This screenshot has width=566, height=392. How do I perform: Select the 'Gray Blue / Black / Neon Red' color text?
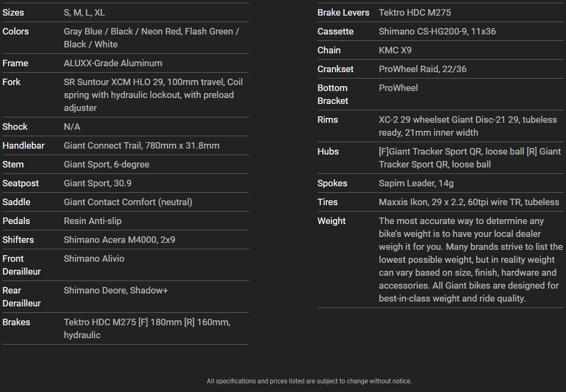pos(122,31)
